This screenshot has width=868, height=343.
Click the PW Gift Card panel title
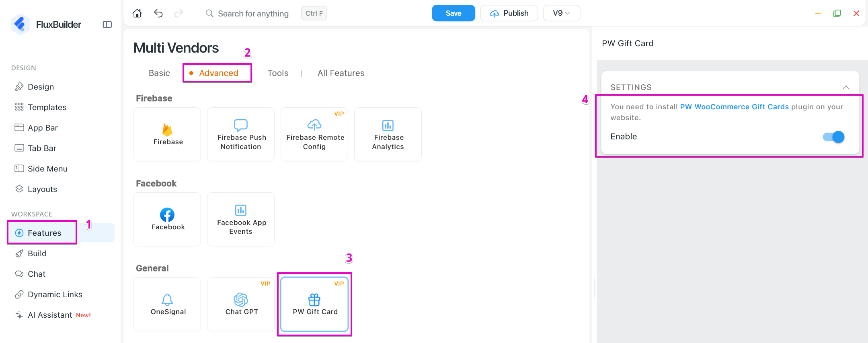(x=628, y=43)
